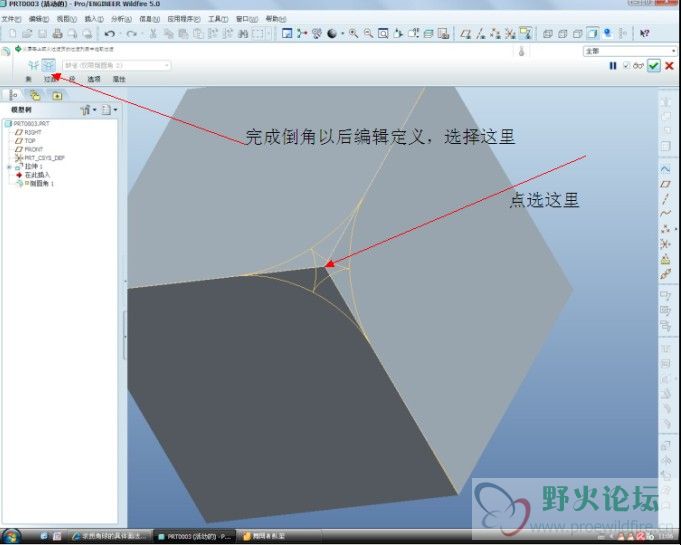Switch to the folder browser navigator tab
Viewport: 683px width, 545px height.
tap(35, 95)
